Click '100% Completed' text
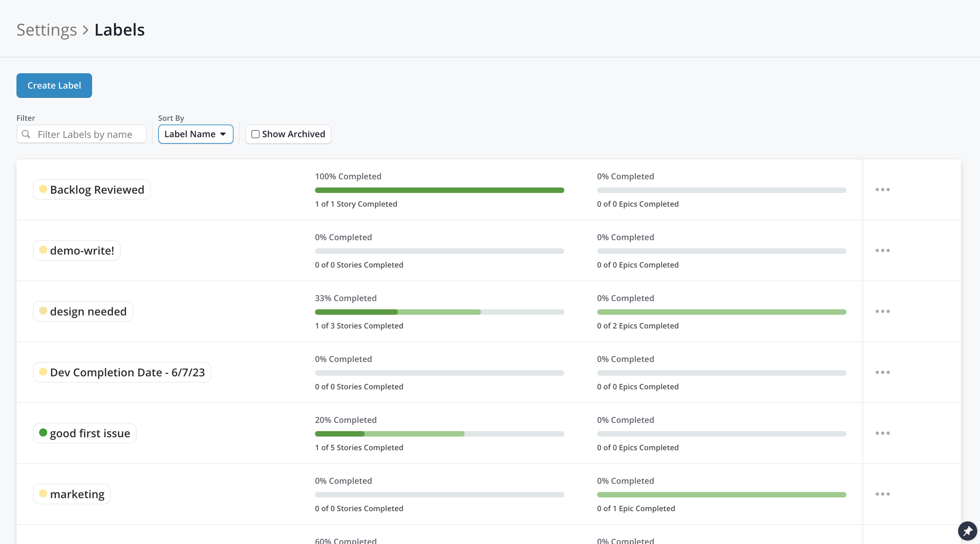980x544 pixels. tap(348, 177)
